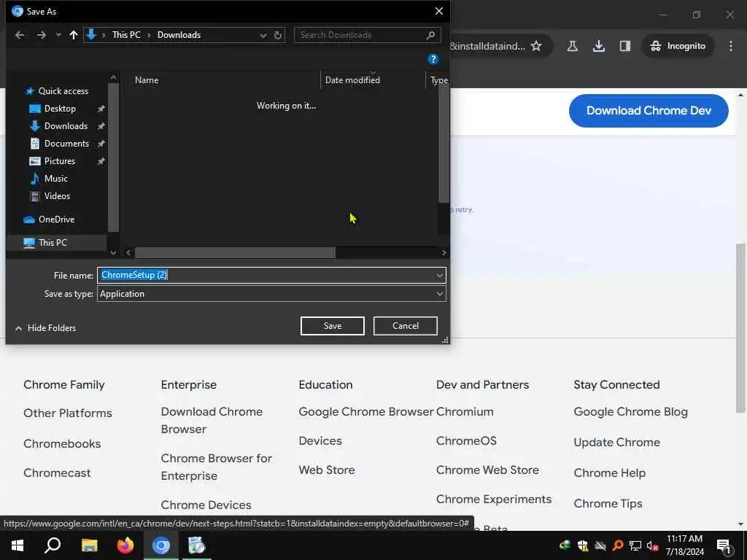This screenshot has height=560, width=747.
Task: Select Quick access in navigation pane
Action: 63,91
